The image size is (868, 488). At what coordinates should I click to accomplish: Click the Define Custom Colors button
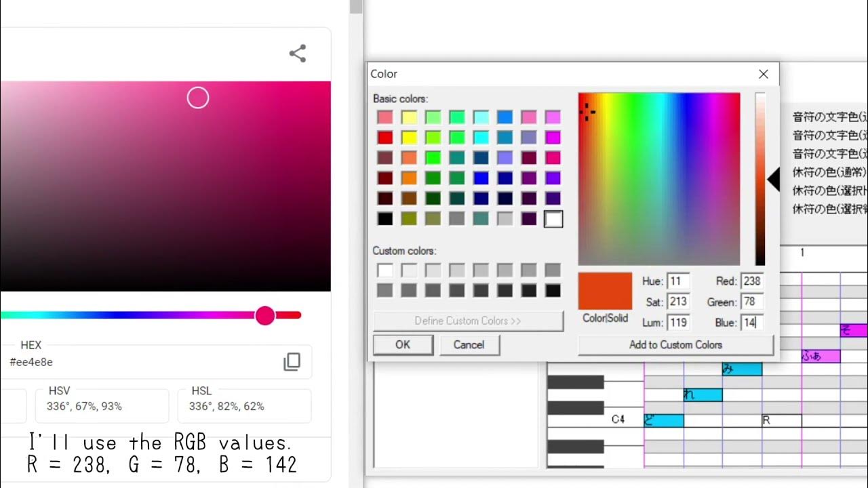click(468, 321)
